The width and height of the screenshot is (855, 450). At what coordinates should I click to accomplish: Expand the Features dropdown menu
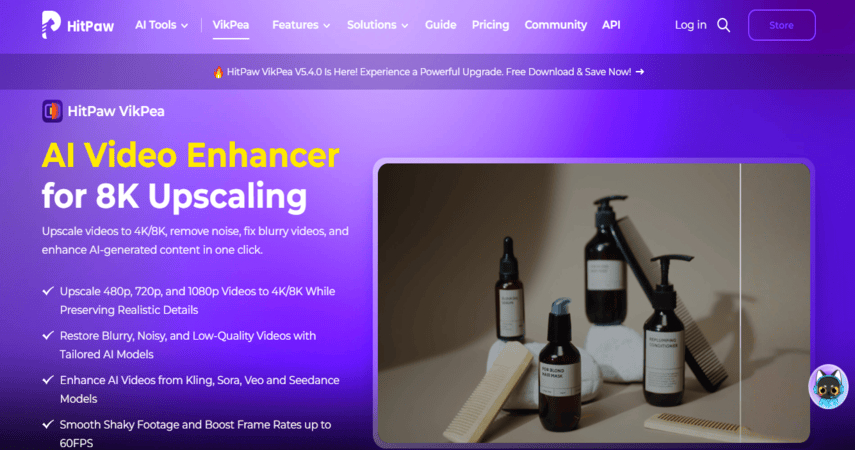[301, 25]
